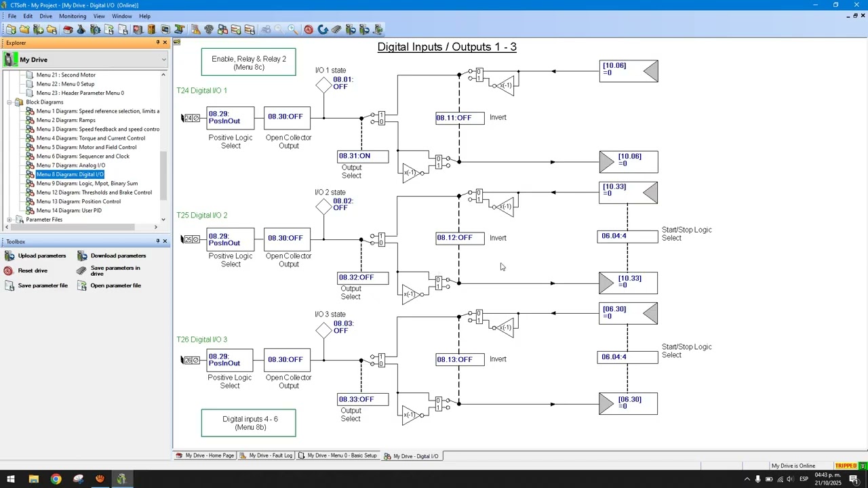Image resolution: width=868 pixels, height=488 pixels.
Task: Click the Upload parameters icon in Toolbox
Action: [9, 256]
